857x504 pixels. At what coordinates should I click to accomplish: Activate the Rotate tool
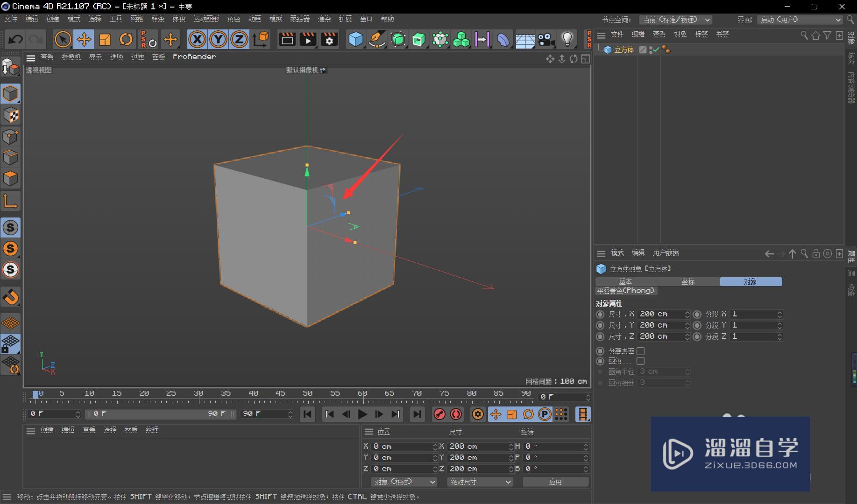(x=126, y=40)
